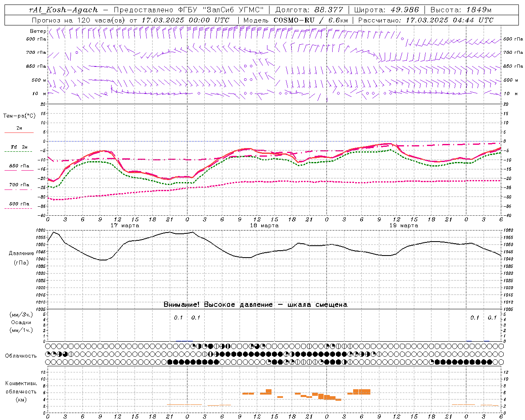
Task: Click the station name rAl_Kosh-Agach in header
Action: coord(64,10)
